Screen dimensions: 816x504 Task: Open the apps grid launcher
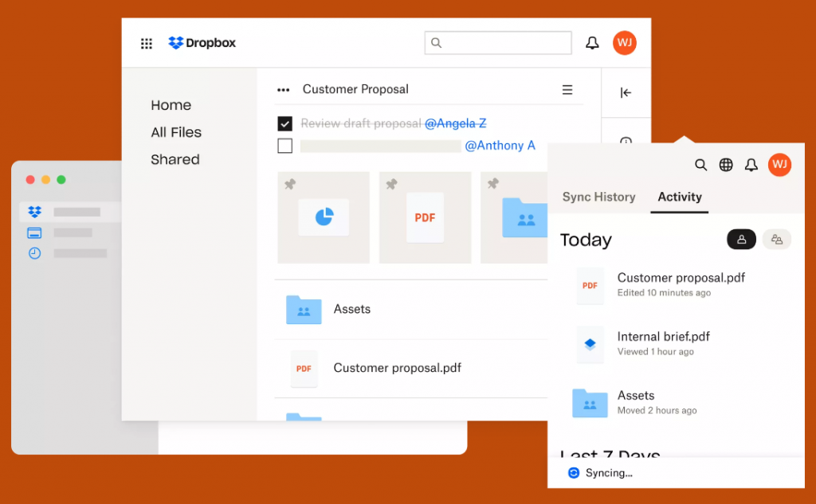coord(146,43)
